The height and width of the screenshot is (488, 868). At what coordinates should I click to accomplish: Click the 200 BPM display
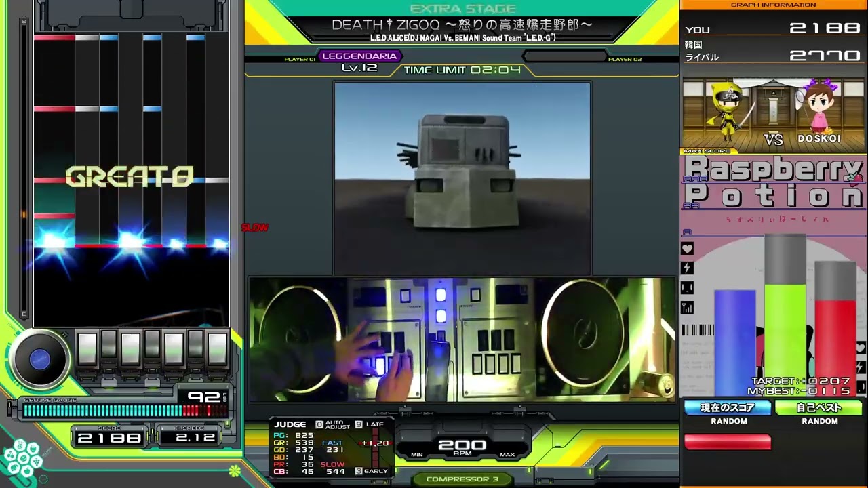click(x=462, y=445)
